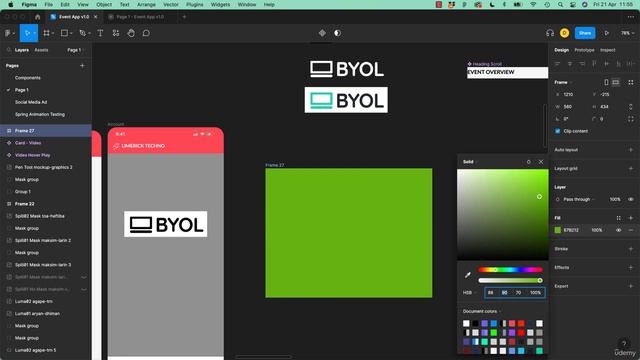
Task: Select the Text tool
Action: click(100, 33)
